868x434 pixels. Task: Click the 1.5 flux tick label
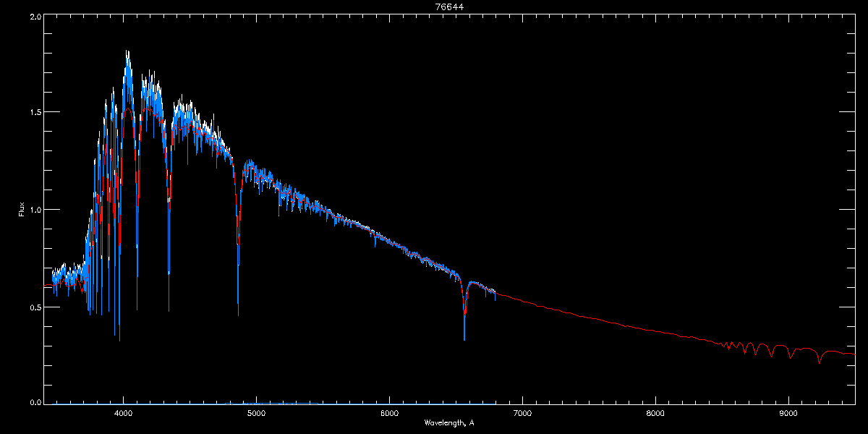[x=34, y=112]
